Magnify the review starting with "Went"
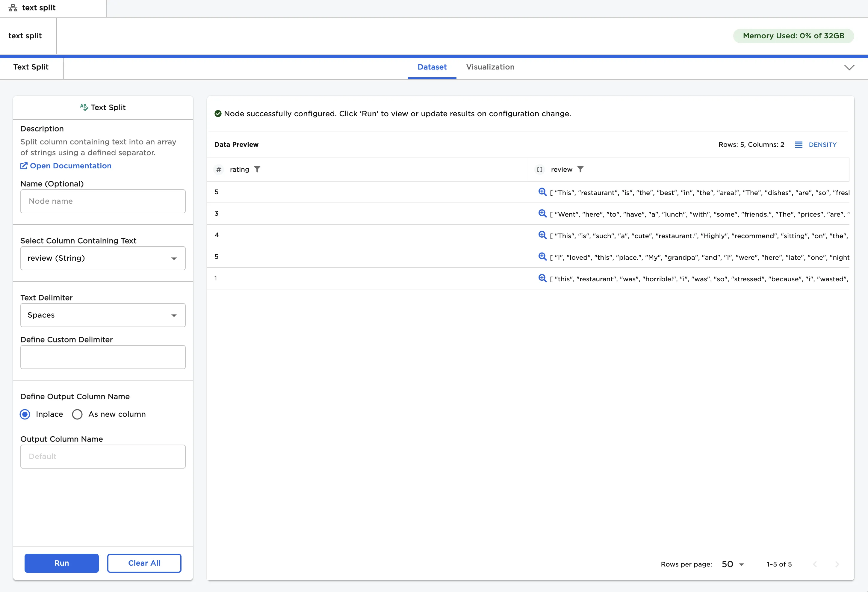The image size is (868, 592). tap(542, 214)
